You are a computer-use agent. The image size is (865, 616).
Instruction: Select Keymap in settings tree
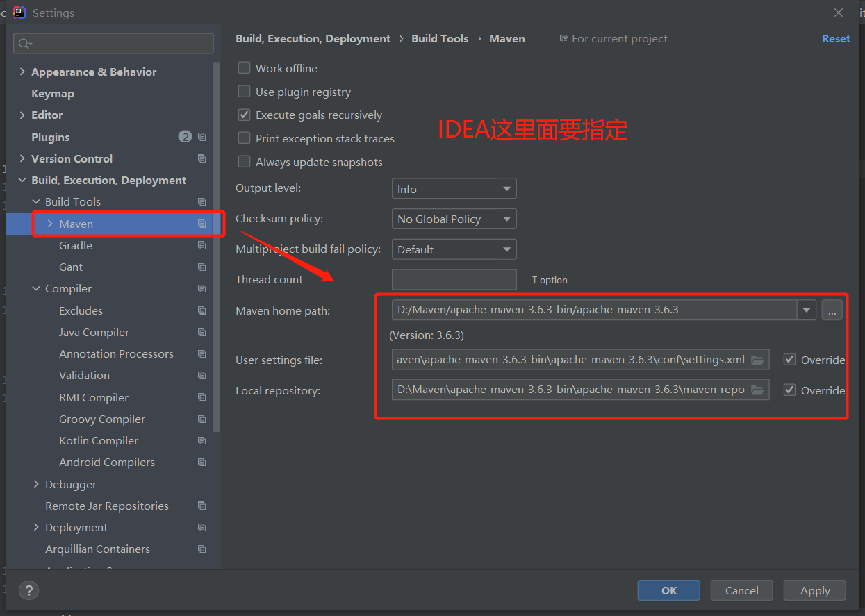point(53,93)
